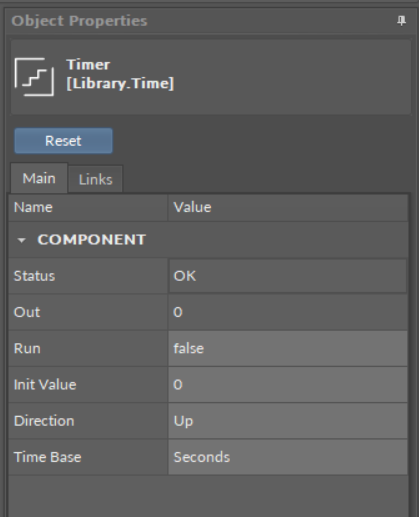This screenshot has width=419, height=517.
Task: Click the Init Value input field
Action: (x=288, y=385)
